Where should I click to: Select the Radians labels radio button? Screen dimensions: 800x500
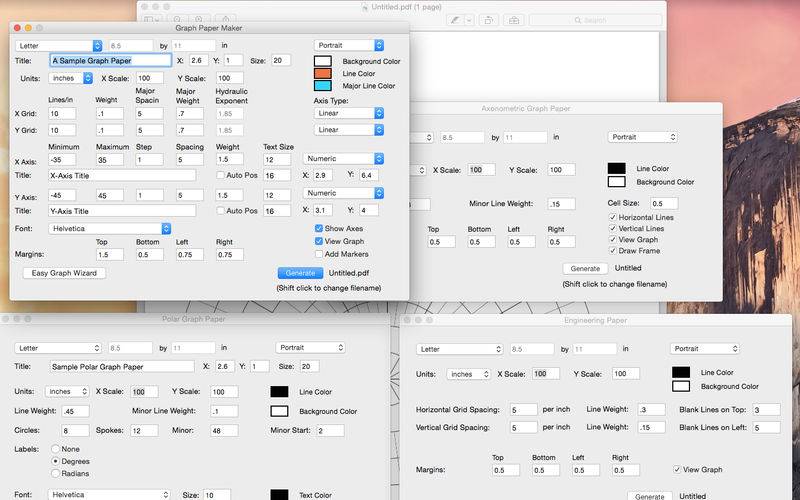(56, 473)
